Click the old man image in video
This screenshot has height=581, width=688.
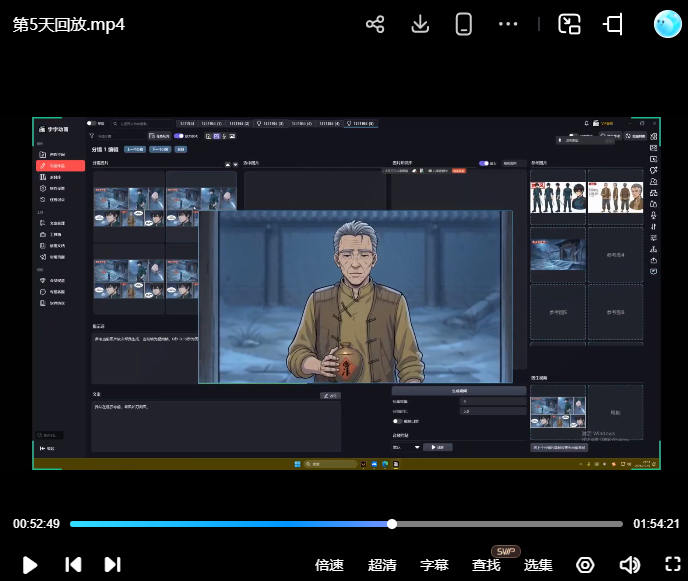point(355,297)
